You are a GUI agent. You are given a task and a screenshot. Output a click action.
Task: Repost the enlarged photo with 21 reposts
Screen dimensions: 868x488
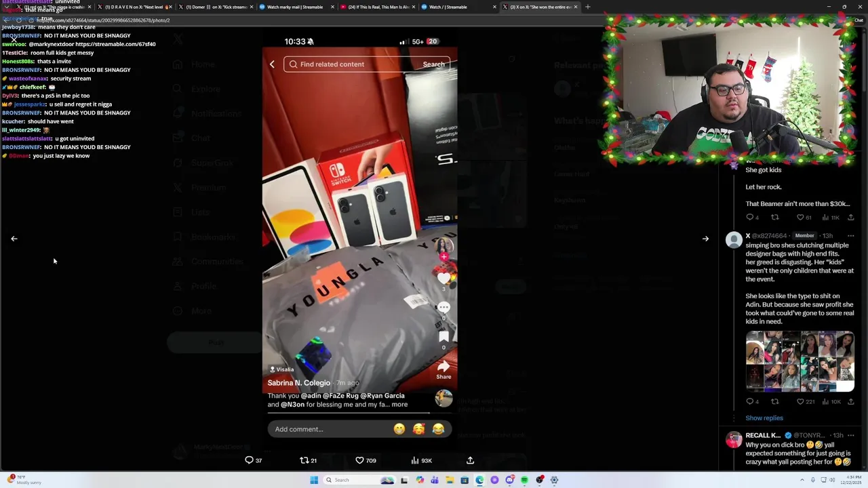[309, 460]
